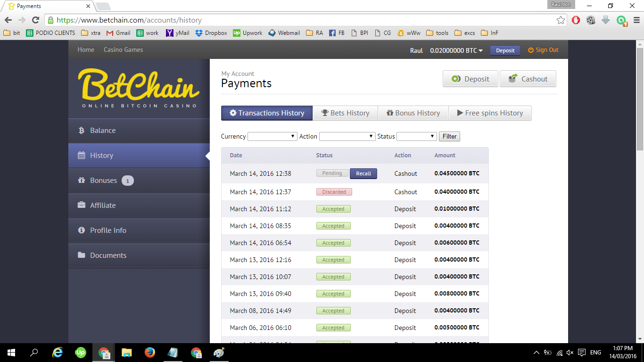
Task: Open Documents in the sidebar
Action: tap(139, 255)
